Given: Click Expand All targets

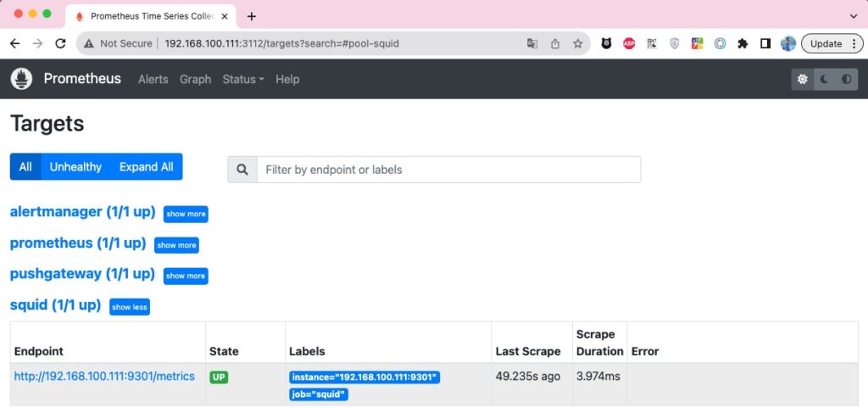Looking at the screenshot, I should (146, 166).
